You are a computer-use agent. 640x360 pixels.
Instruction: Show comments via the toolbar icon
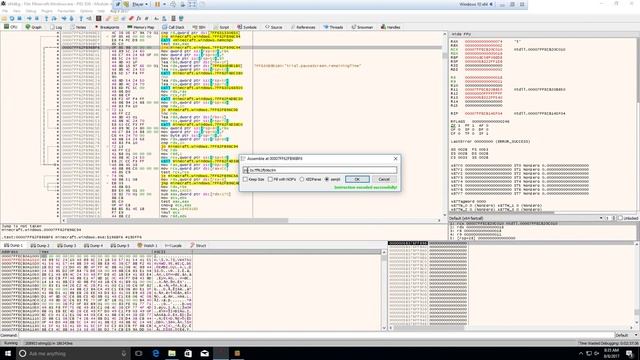click(x=116, y=18)
